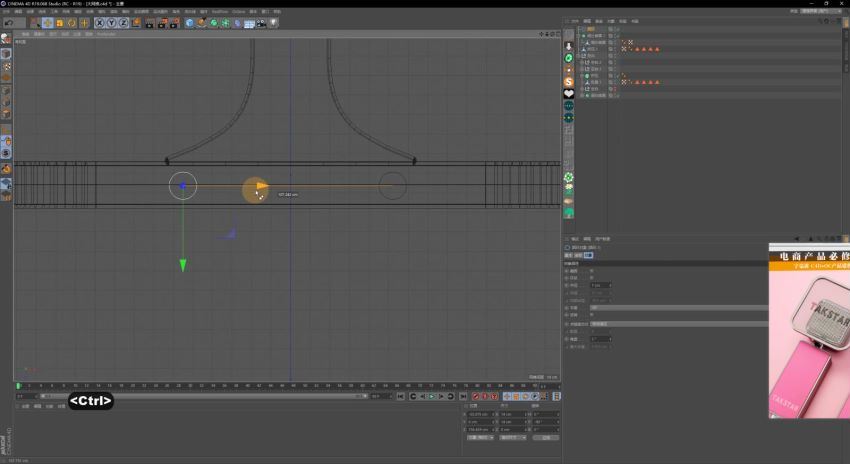850x464 pixels.
Task: Toggle the Autokeying red button
Action: (x=485, y=396)
